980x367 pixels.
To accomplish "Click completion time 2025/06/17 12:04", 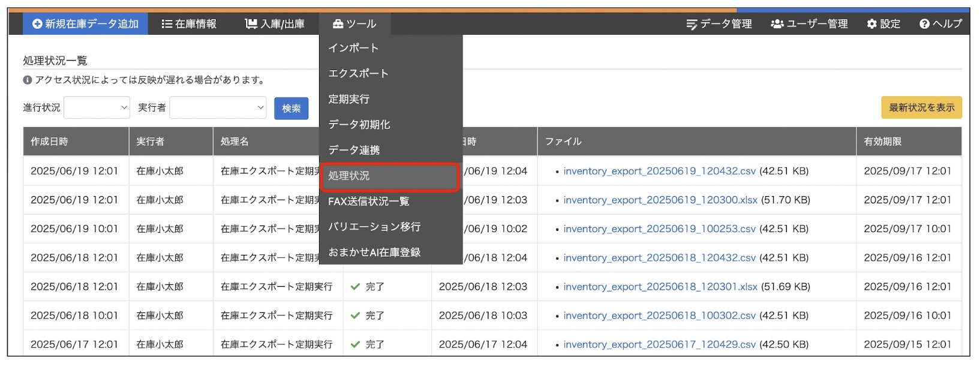I will pos(483,344).
